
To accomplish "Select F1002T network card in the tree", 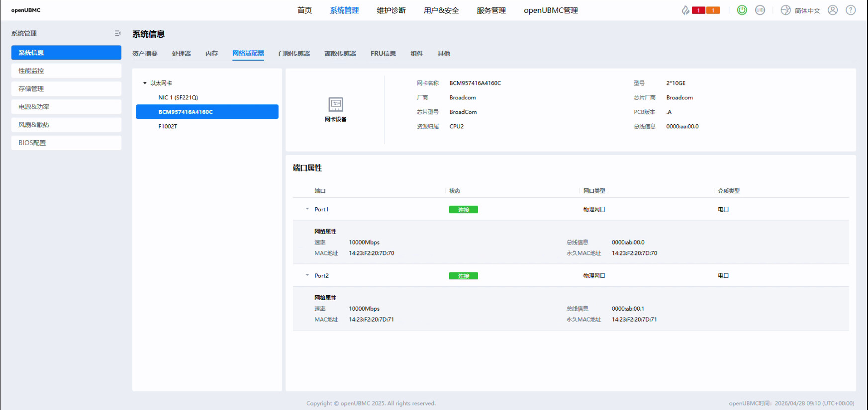I will [168, 126].
